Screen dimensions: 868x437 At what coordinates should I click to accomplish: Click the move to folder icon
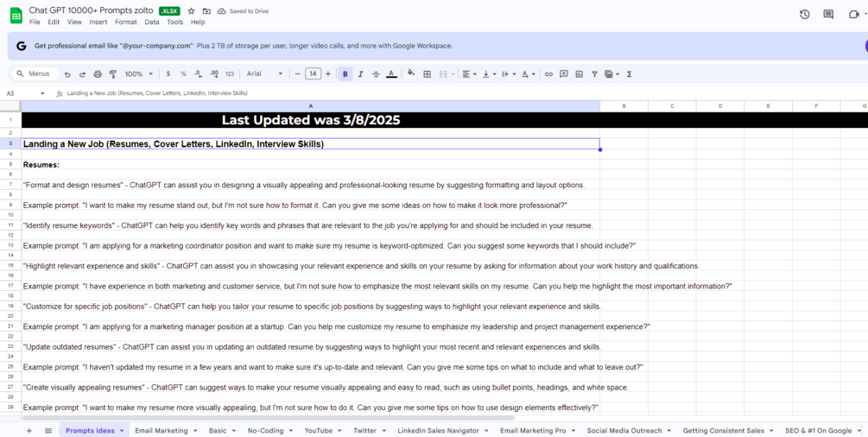coord(206,11)
